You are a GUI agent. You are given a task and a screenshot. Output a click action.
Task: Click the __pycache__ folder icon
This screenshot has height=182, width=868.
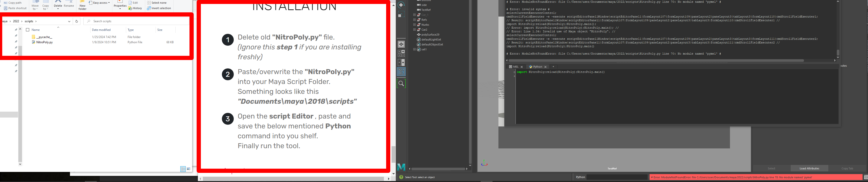34,37
